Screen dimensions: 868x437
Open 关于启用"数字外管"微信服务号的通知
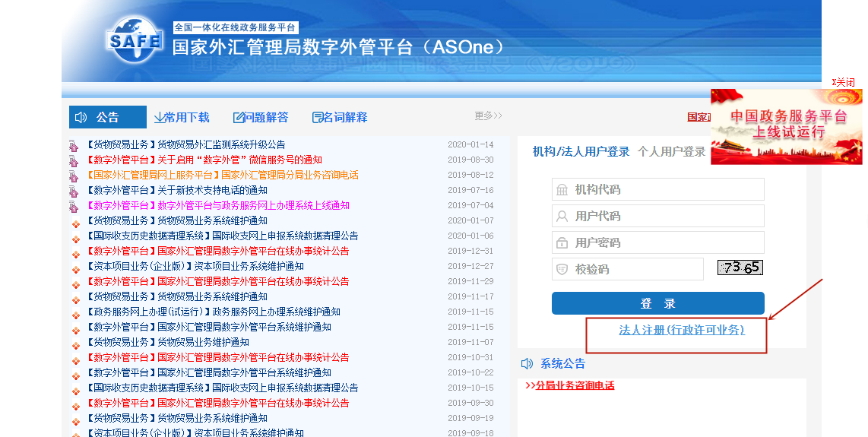point(204,160)
